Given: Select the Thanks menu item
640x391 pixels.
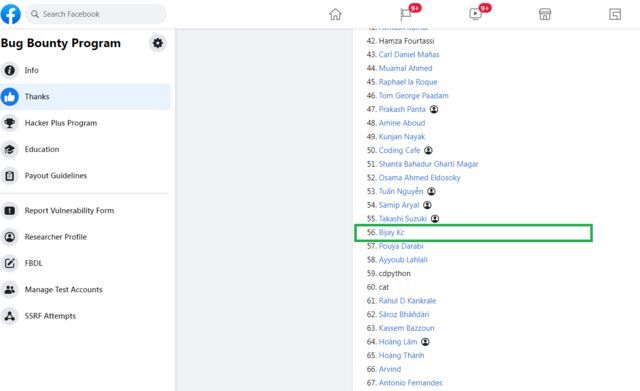Looking at the screenshot, I should (x=85, y=97).
